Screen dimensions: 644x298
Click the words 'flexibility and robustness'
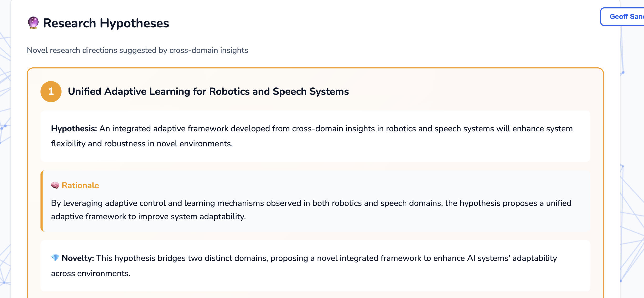[x=98, y=144]
